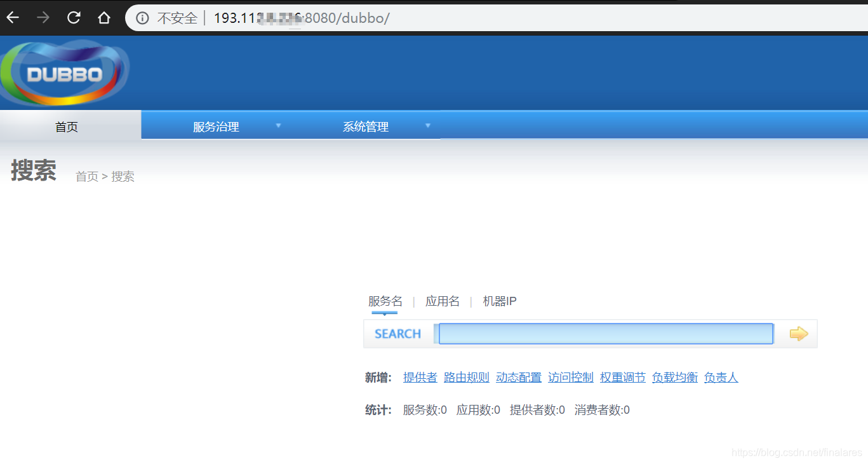Viewport: 868px width, 464px height.
Task: Reload the page with the refresh icon
Action: tap(74, 17)
